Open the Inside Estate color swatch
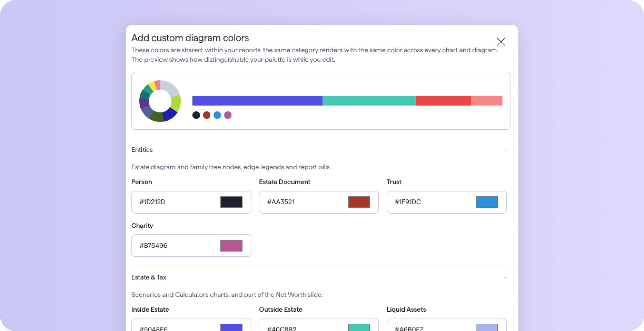 (231, 327)
